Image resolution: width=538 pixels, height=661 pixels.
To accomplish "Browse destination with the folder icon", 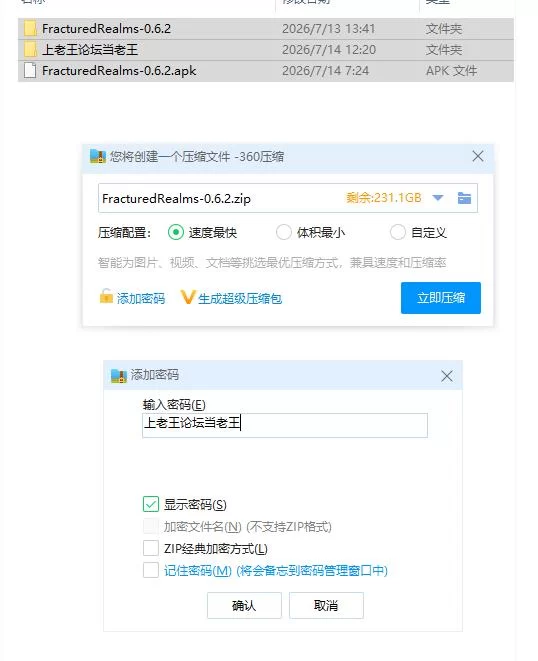I will [x=464, y=198].
